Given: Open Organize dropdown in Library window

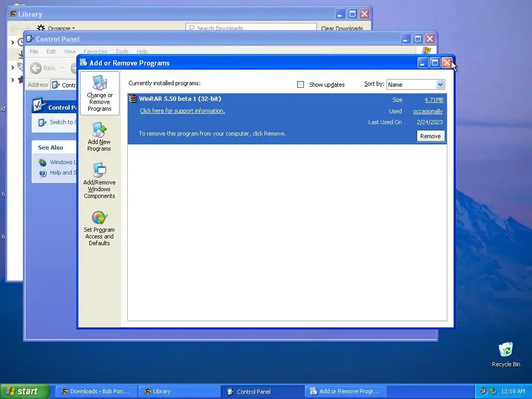Looking at the screenshot, I should [x=56, y=28].
